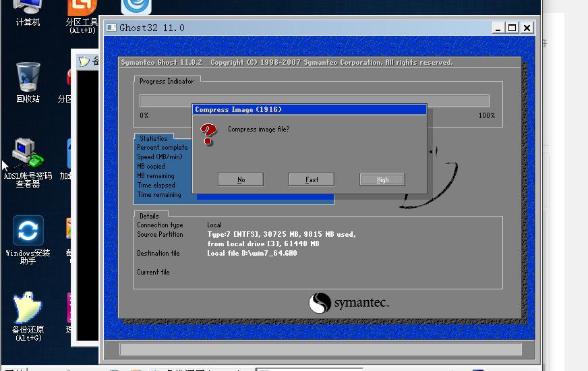Click the Compress Image (1916) title bar
The image size is (588, 371).
(x=309, y=109)
